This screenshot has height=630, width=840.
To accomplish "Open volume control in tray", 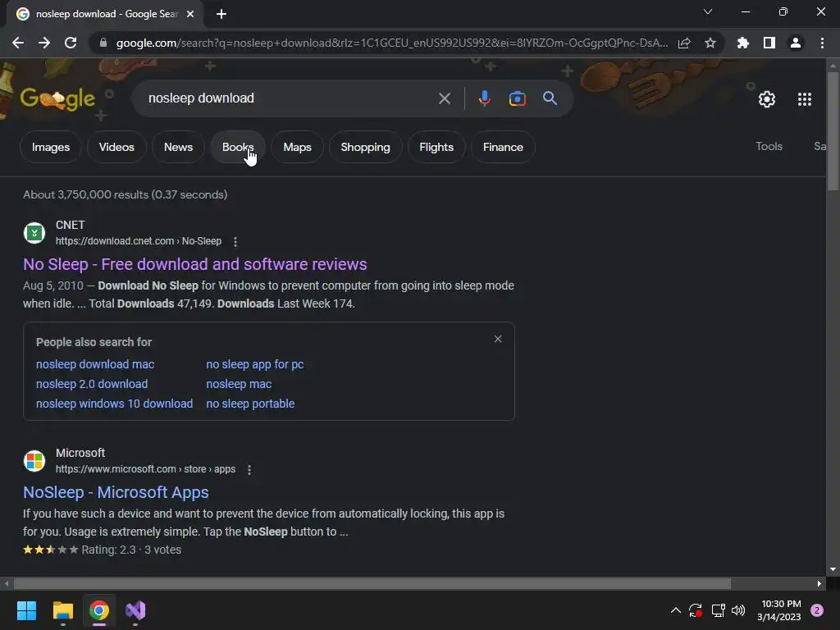I will point(738,610).
